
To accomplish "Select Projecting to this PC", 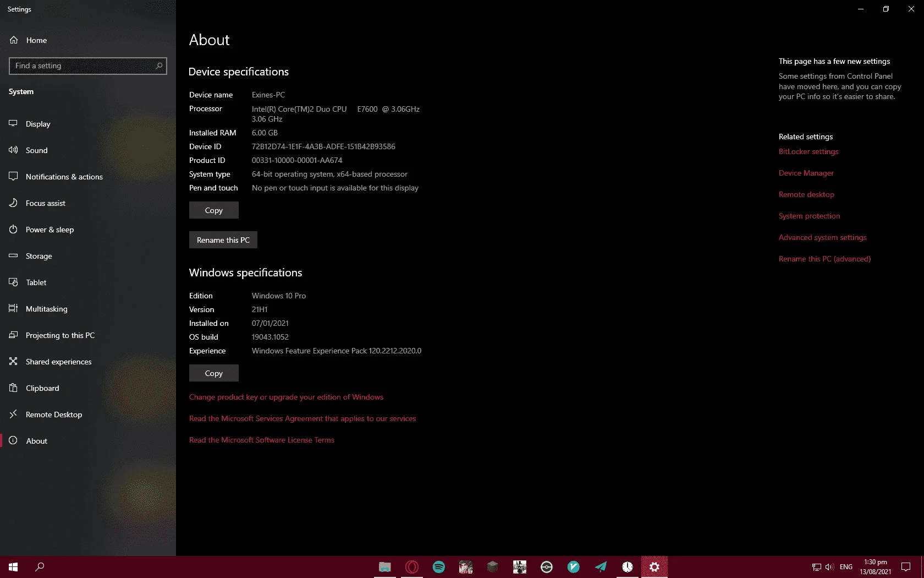I will point(88,335).
